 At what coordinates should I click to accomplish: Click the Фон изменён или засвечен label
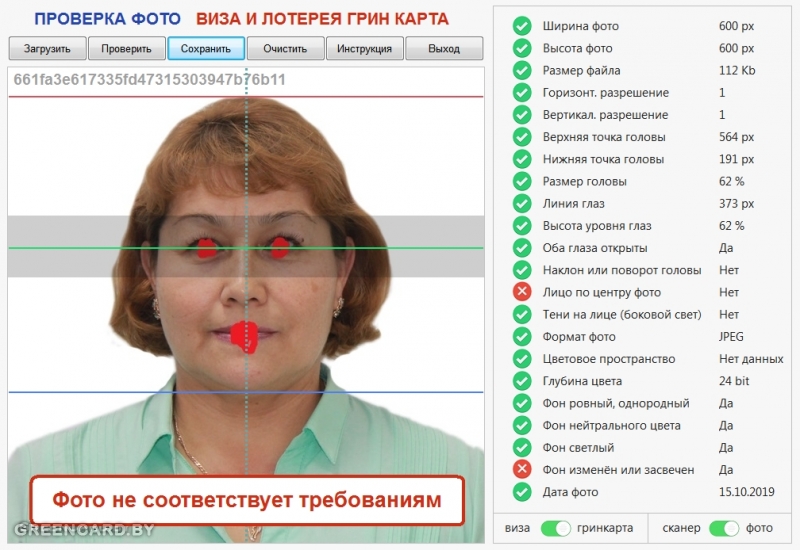pos(618,470)
